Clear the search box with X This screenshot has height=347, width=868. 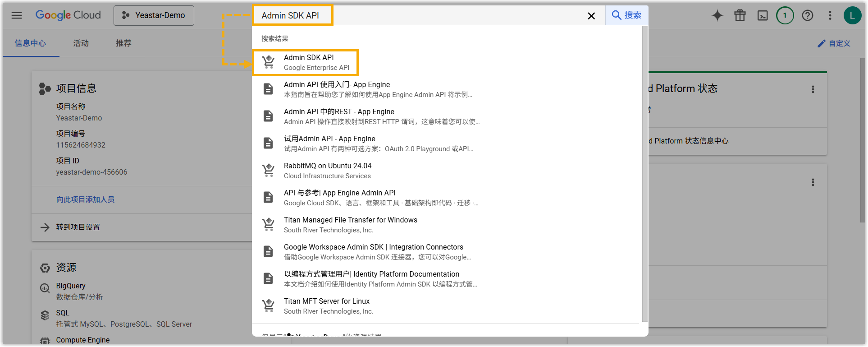point(591,16)
